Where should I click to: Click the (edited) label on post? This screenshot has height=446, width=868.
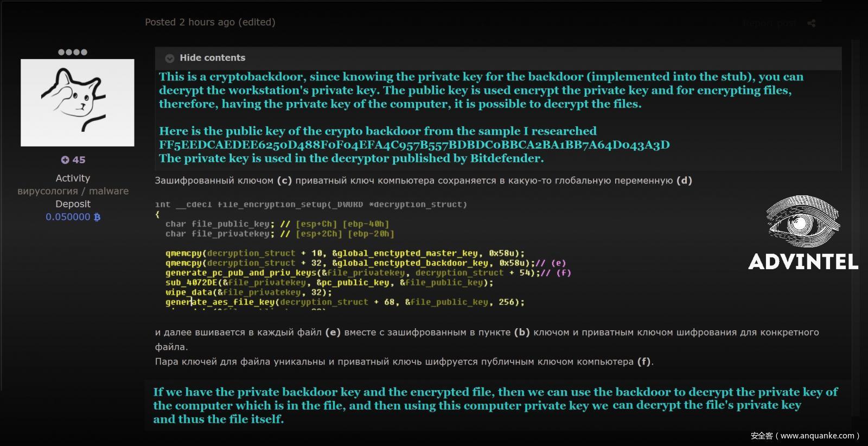[257, 22]
